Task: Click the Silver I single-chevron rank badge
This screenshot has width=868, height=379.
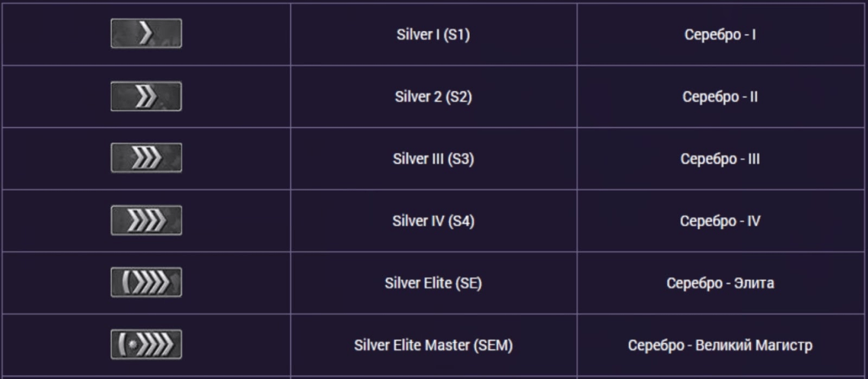Action: click(146, 34)
